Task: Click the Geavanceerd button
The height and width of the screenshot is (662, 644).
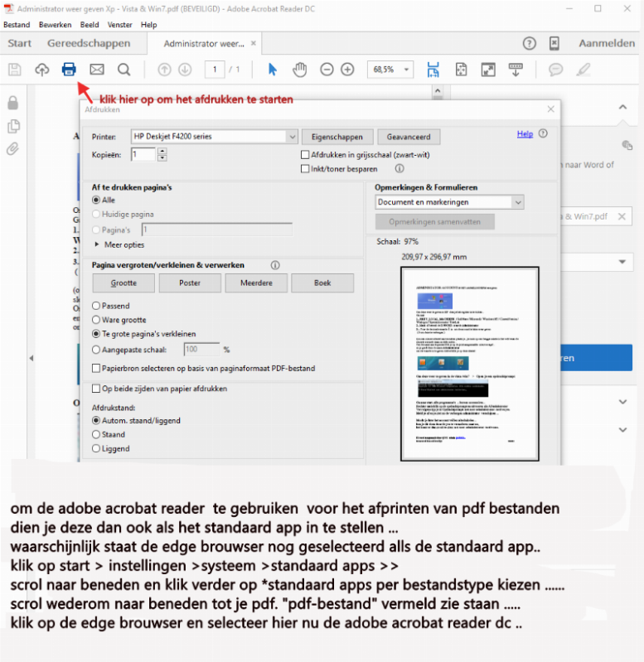Action: pyautogui.click(x=409, y=137)
